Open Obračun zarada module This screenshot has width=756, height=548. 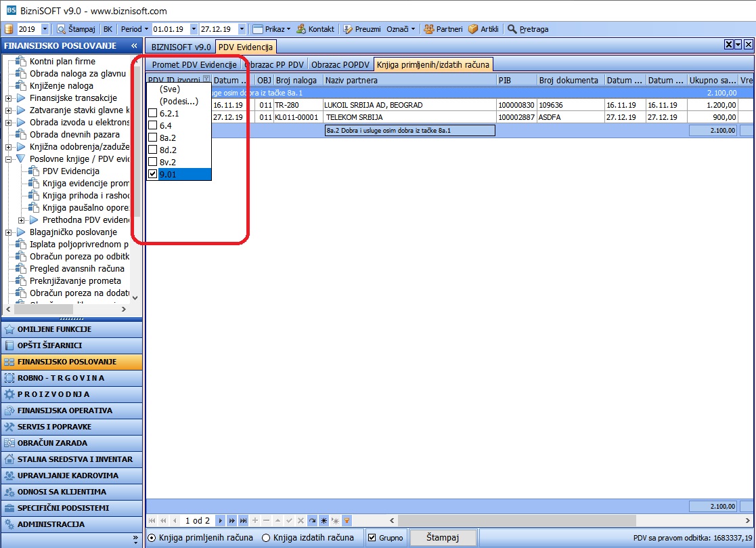pos(71,443)
